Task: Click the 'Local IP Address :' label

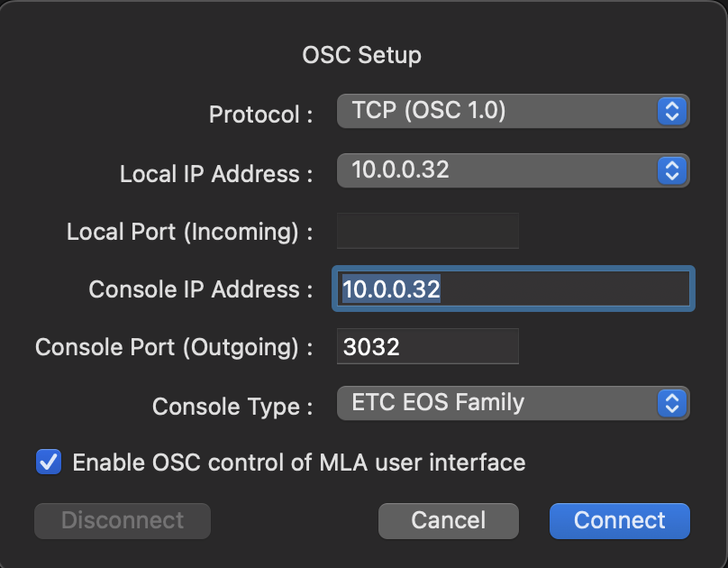Action: tap(216, 174)
